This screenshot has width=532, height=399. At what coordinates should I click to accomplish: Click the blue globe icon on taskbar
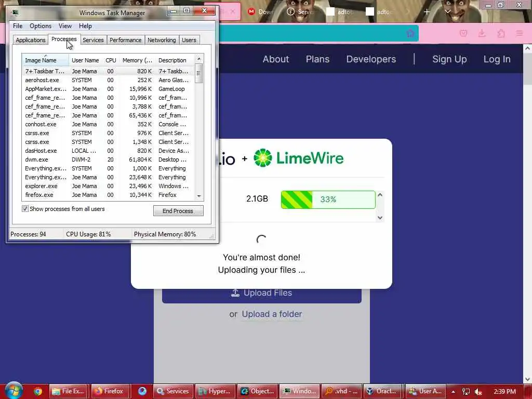(x=142, y=391)
